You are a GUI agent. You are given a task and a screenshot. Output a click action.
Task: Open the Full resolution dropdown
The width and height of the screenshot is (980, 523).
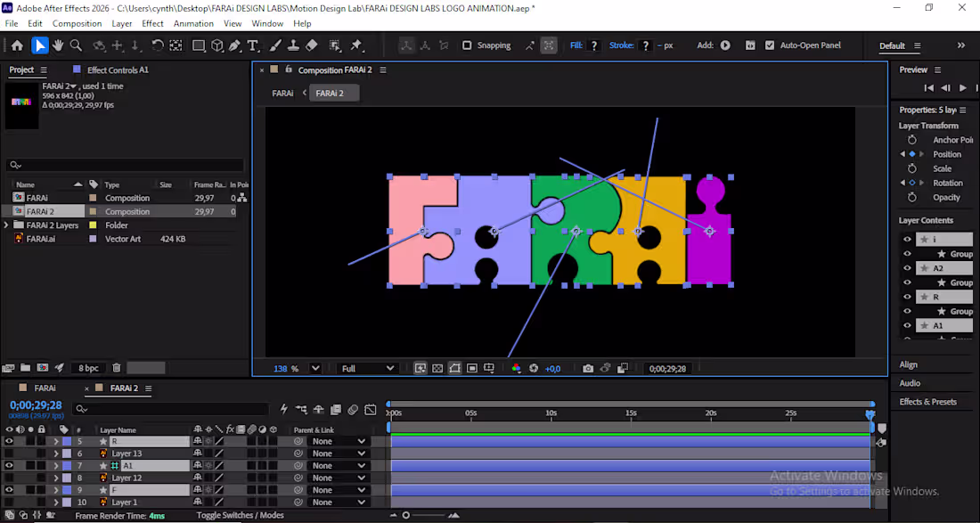click(367, 369)
